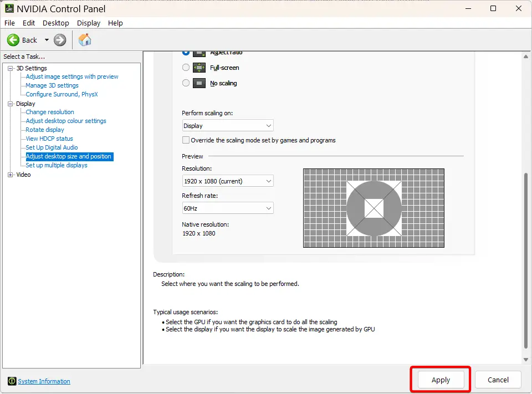Click the Display tree label
This screenshot has width=532, height=394.
(x=25, y=104)
